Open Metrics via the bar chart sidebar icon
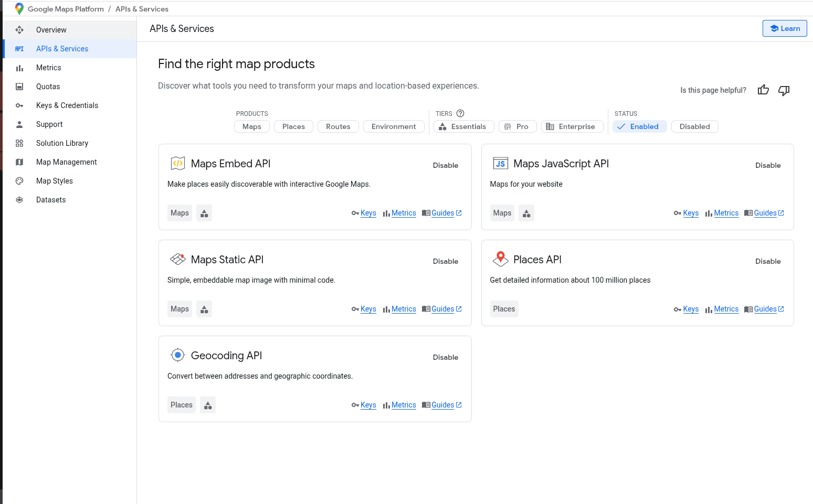The image size is (813, 504). (x=19, y=68)
